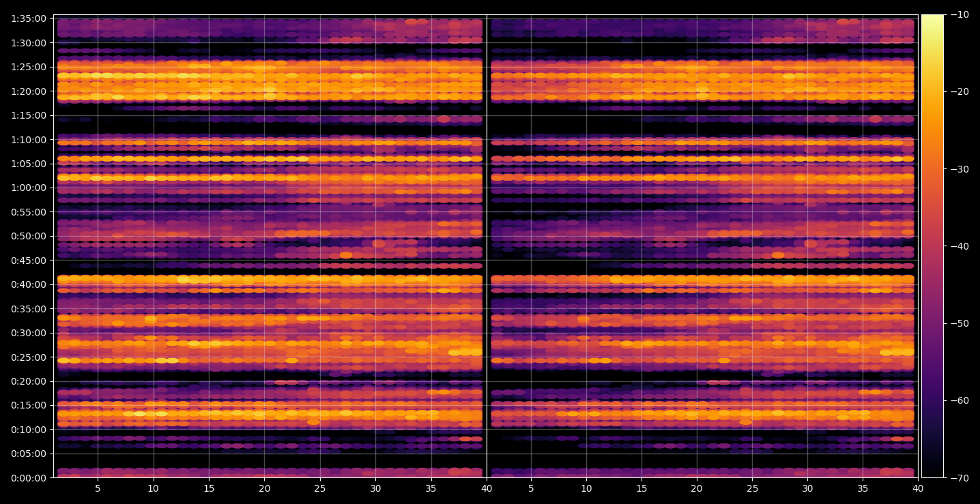Pick the "−40" colorbar tick label

coord(959,246)
